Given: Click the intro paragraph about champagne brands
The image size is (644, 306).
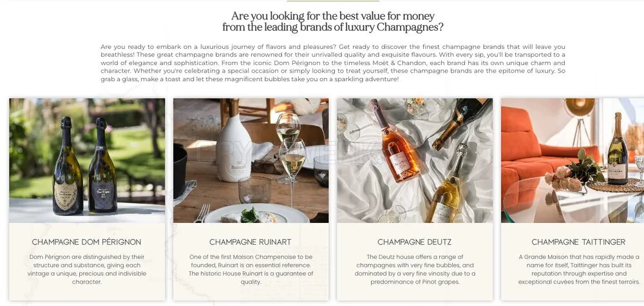Looking at the screenshot, I should [333, 63].
